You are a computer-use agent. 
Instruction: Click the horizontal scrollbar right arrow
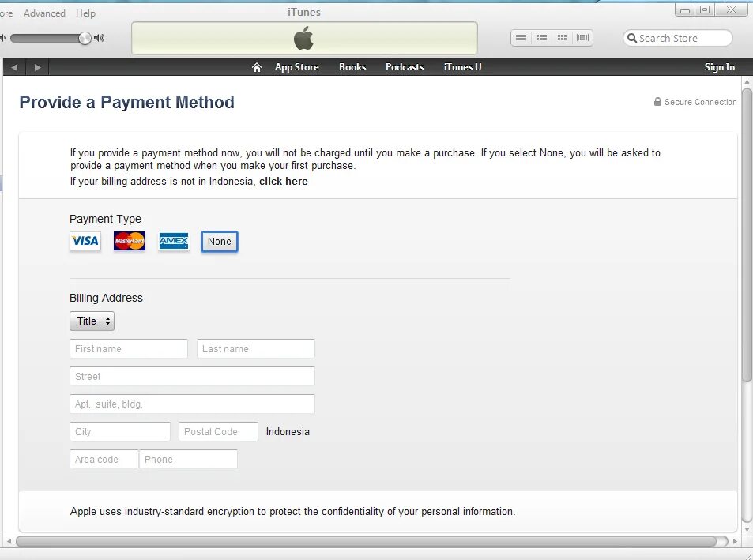[x=735, y=541]
